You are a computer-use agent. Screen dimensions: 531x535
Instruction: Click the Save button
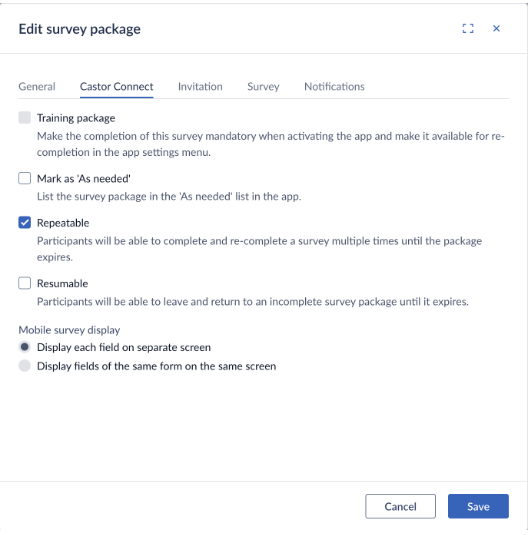[478, 506]
